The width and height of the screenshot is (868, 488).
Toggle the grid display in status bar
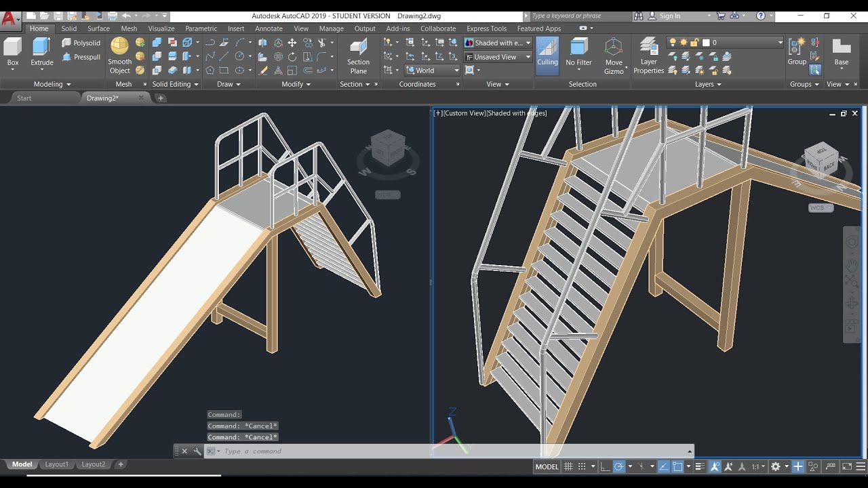568,466
